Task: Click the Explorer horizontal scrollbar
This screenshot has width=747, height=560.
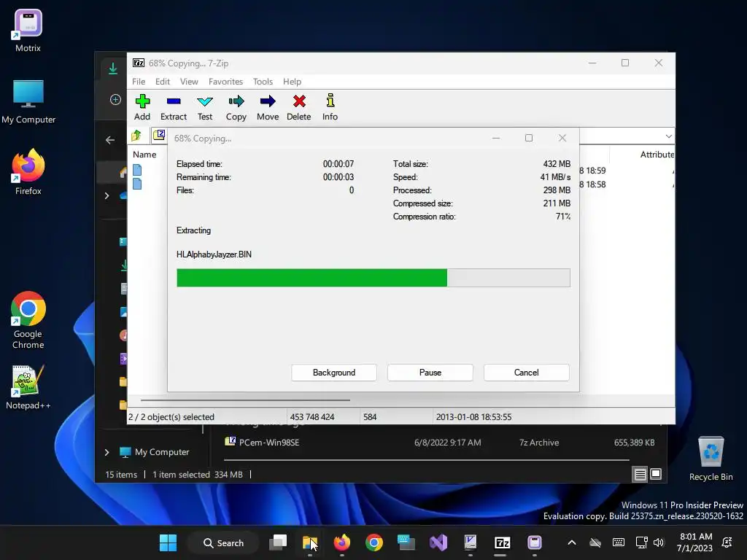Action: 426,460
